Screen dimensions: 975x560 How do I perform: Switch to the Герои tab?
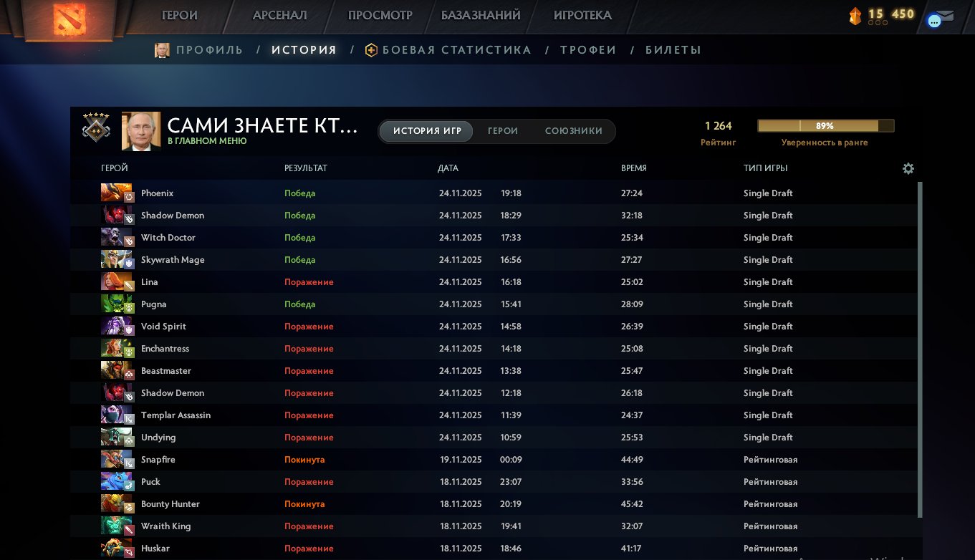[x=503, y=131]
